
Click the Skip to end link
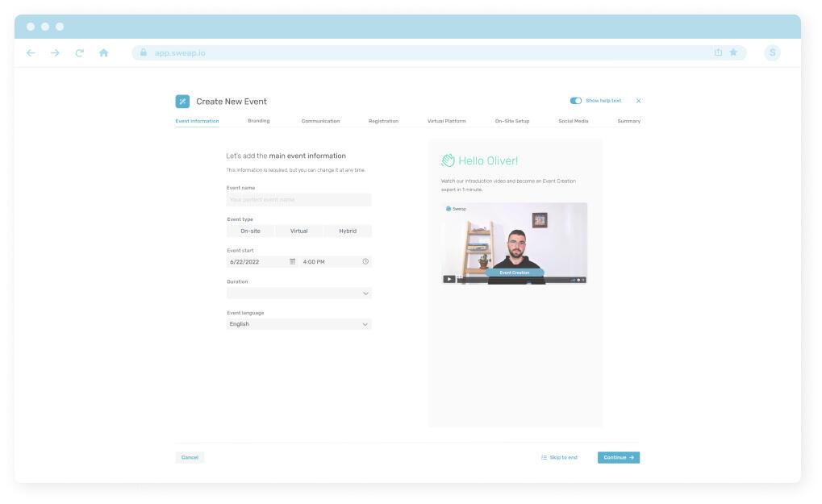[x=559, y=457]
